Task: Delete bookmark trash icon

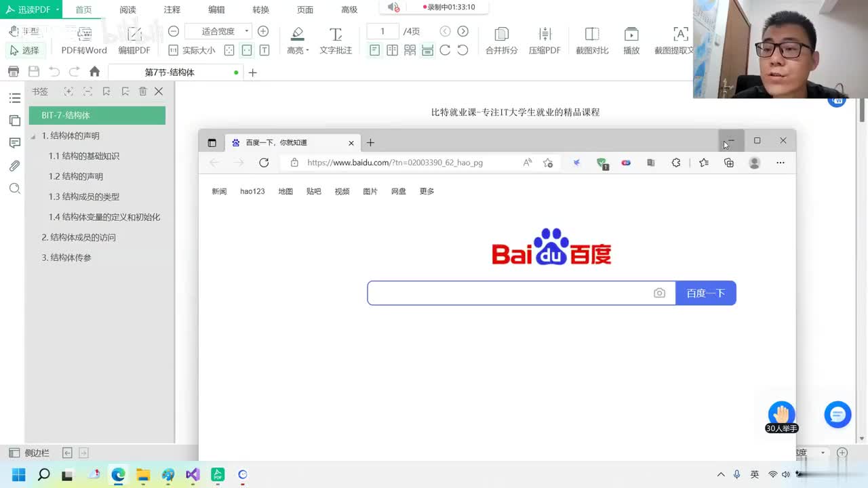Action: coord(142,91)
